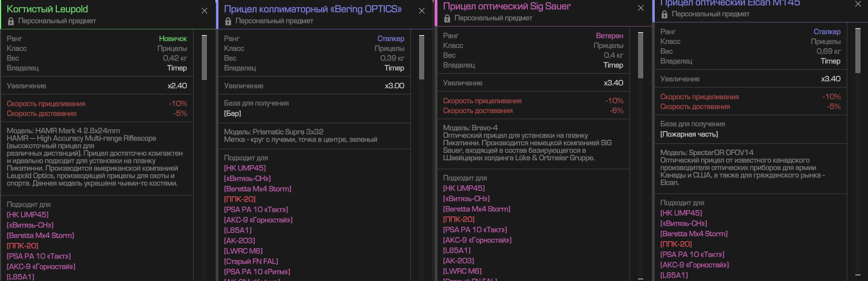
Task: Open [ППК-20] link in Elcan M145 panel
Action: (x=675, y=244)
